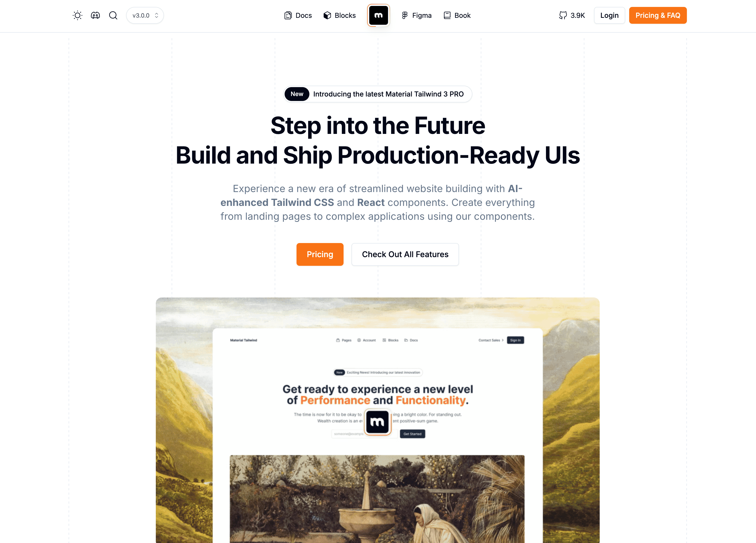Click the preview screenshot thumbnail
The height and width of the screenshot is (543, 756).
tap(378, 420)
